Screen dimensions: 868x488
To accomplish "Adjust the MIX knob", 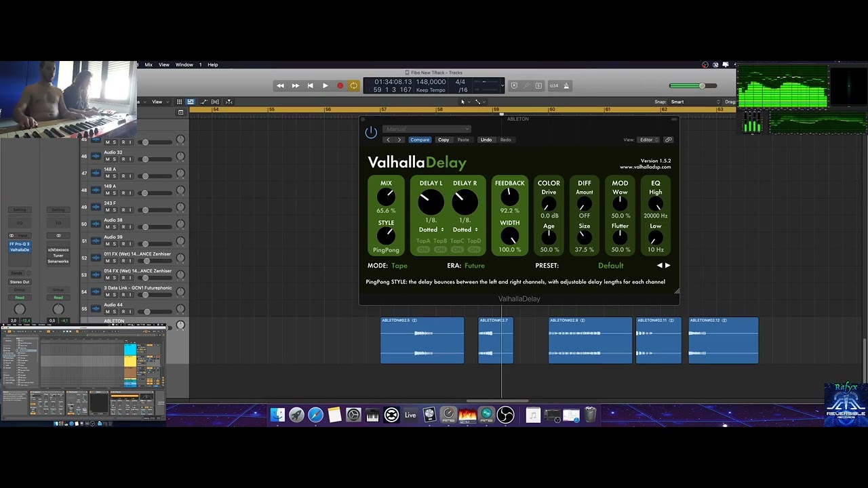I will pos(386,197).
